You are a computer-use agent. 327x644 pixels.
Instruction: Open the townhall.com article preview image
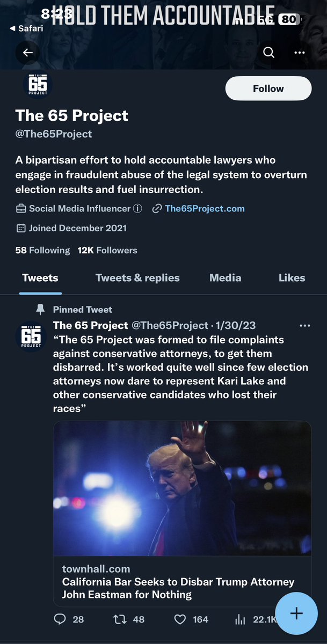[x=182, y=487]
